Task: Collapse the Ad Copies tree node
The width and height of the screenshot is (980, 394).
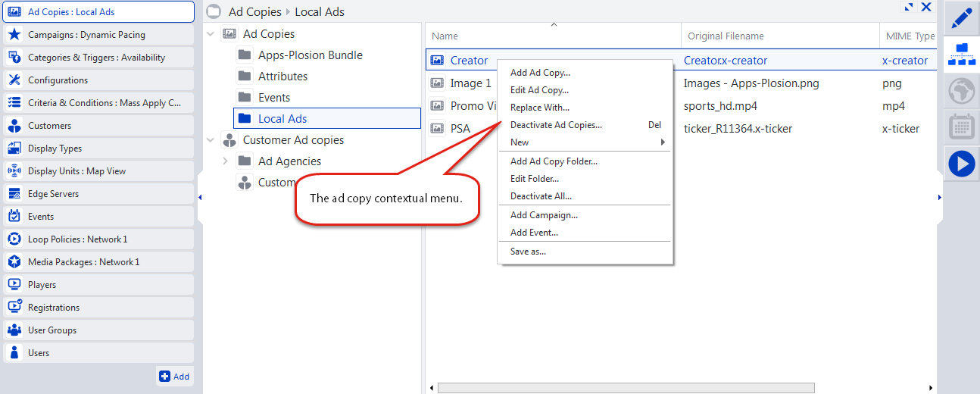Action: pyautogui.click(x=211, y=34)
